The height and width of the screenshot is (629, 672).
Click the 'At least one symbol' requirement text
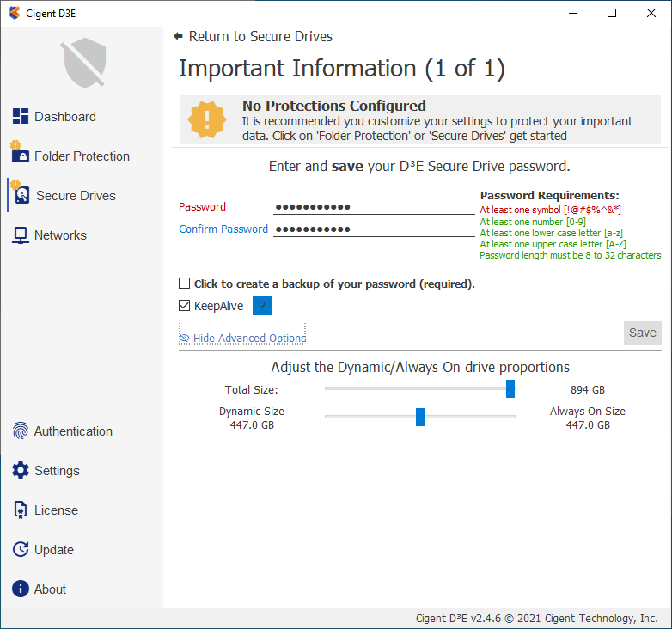pyautogui.click(x=550, y=210)
